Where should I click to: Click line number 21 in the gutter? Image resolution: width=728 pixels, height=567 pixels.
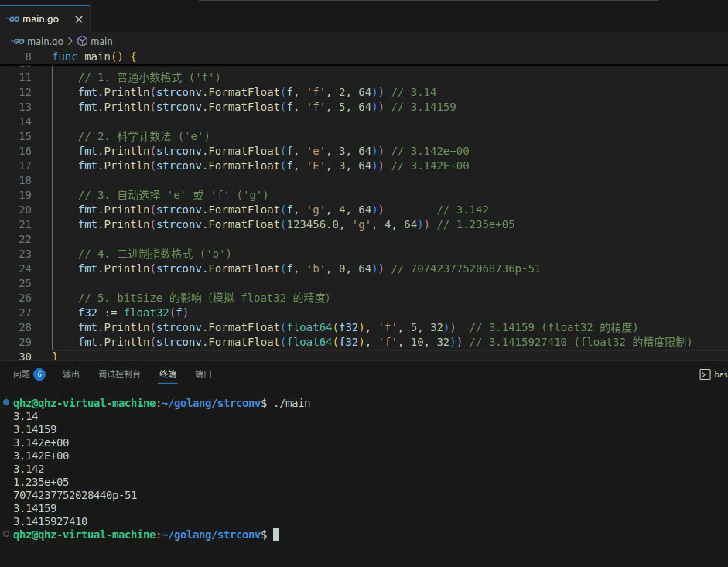25,225
